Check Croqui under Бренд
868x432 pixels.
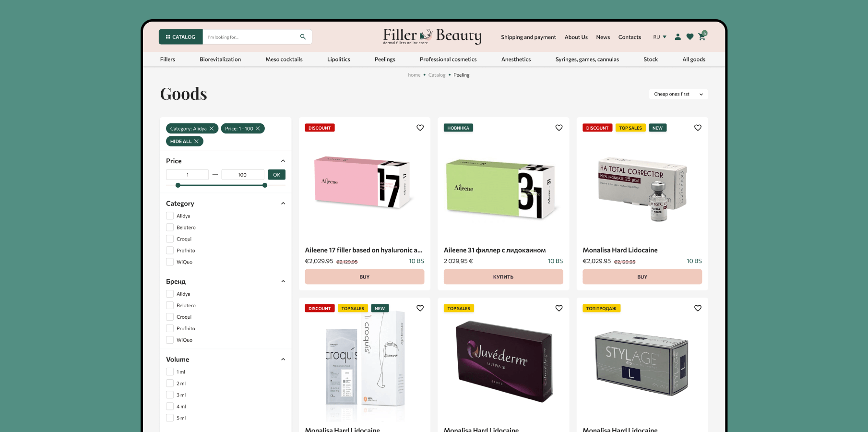[x=170, y=317]
